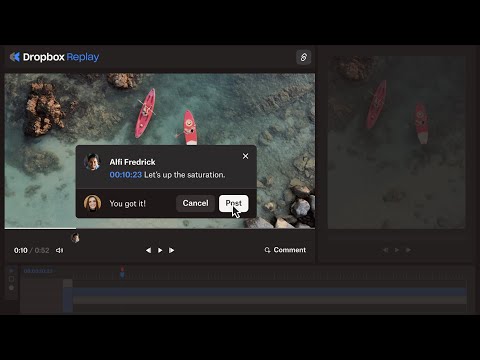This screenshot has height=360, width=480.
Task: Click the dimmed play button in right panel
Action: pos(397,250)
